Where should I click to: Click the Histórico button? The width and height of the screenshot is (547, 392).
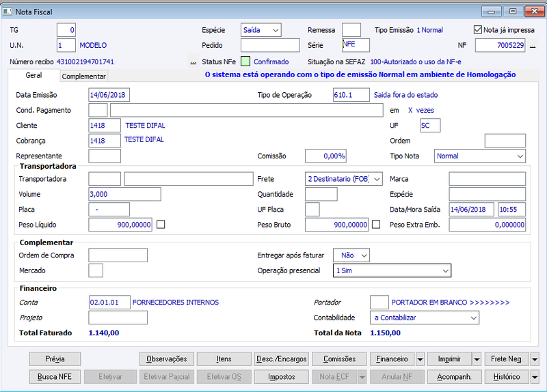pos(507,377)
